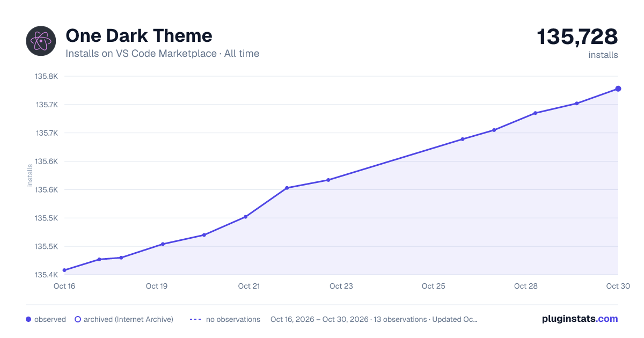Click the observed legend label

50,319
